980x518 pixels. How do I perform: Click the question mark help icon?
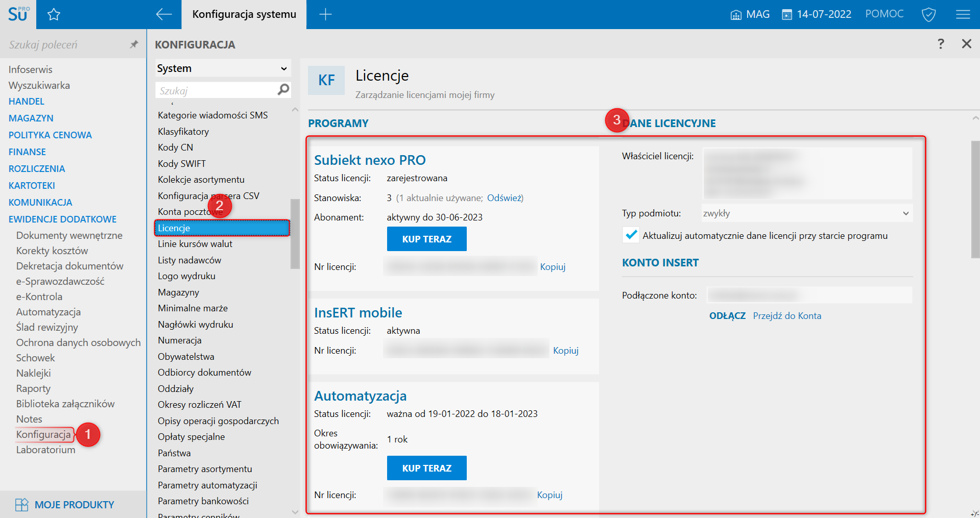tap(941, 44)
